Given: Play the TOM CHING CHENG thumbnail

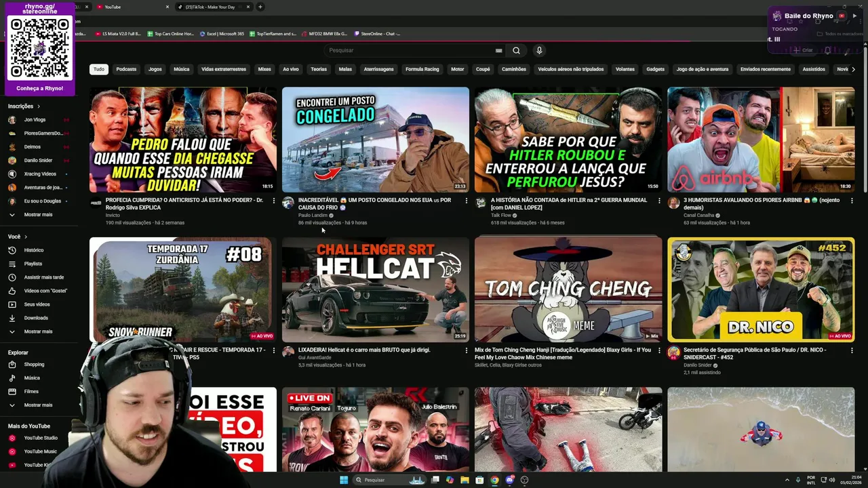Looking at the screenshot, I should pos(568,289).
